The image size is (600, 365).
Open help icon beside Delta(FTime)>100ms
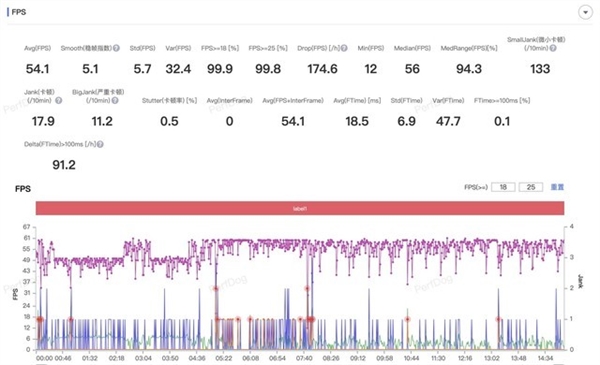[100, 144]
